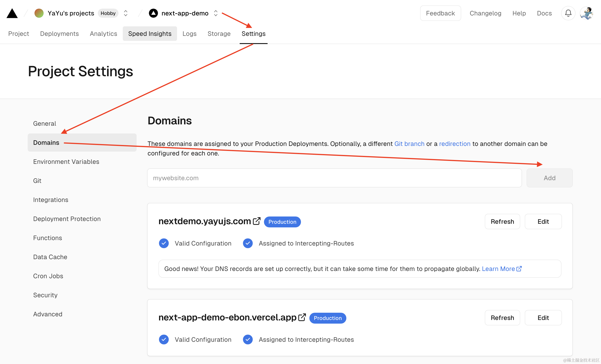
Task: Follow the Git branch link
Action: pyautogui.click(x=409, y=144)
